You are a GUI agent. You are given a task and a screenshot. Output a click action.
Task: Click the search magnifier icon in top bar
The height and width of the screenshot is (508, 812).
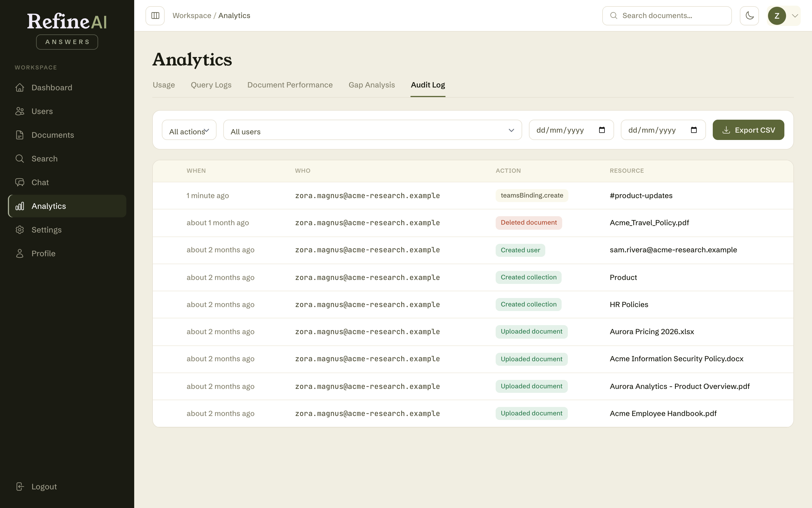point(613,16)
